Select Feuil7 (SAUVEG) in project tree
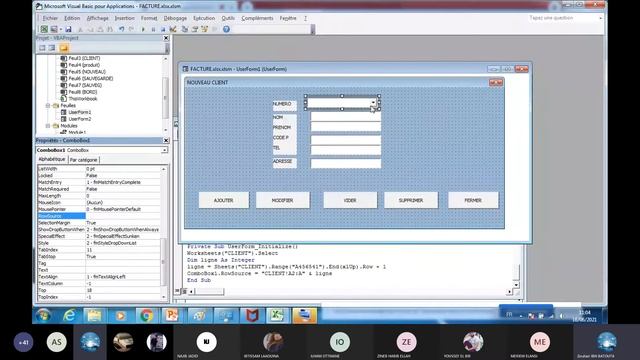 85,85
